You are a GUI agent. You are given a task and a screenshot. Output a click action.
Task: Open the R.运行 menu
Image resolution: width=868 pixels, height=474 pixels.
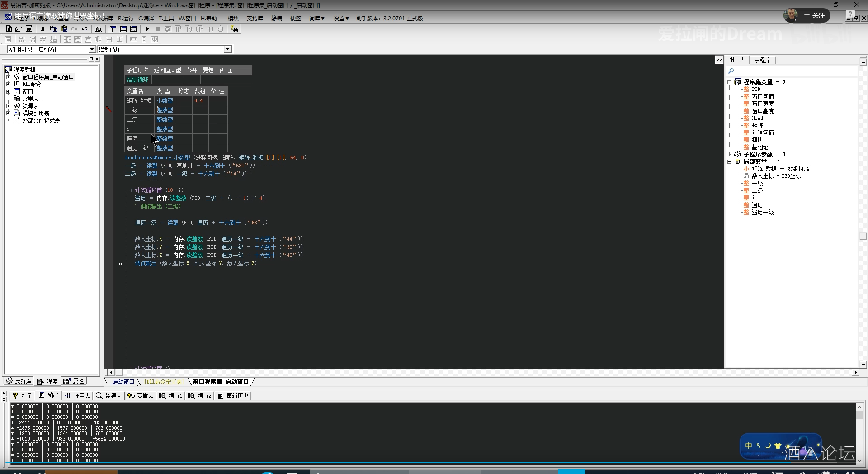click(126, 19)
